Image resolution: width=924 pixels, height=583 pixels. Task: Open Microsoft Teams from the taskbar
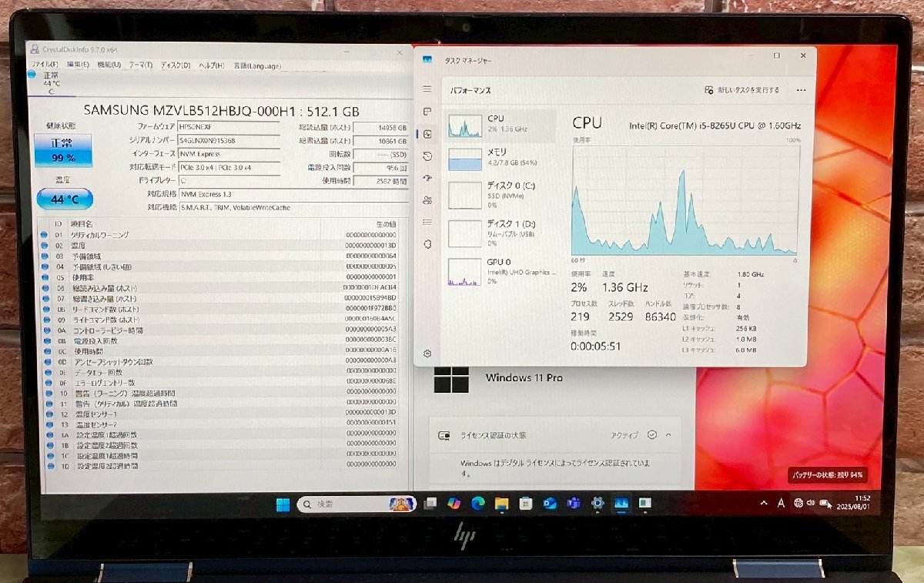click(x=574, y=504)
